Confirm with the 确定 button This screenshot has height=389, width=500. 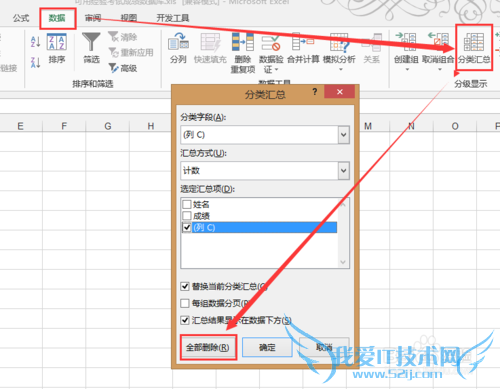267,347
